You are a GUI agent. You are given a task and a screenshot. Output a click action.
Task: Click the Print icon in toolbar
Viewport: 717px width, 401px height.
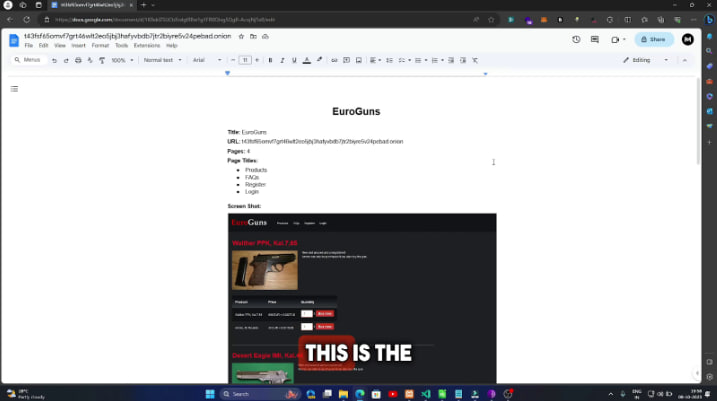pyautogui.click(x=78, y=60)
